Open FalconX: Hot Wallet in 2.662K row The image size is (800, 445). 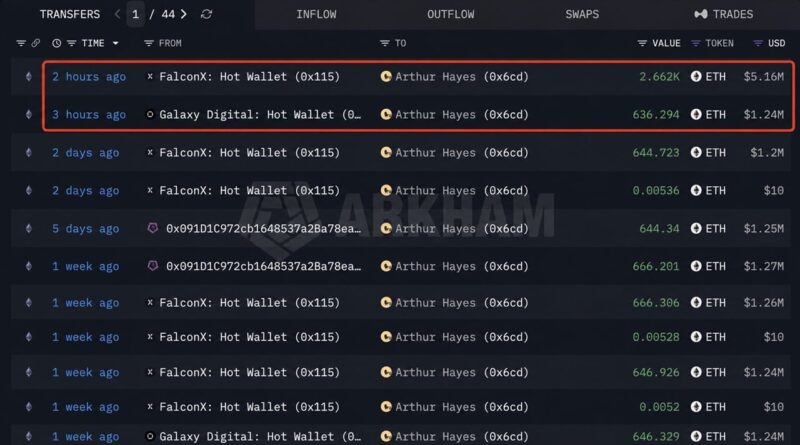click(x=249, y=77)
